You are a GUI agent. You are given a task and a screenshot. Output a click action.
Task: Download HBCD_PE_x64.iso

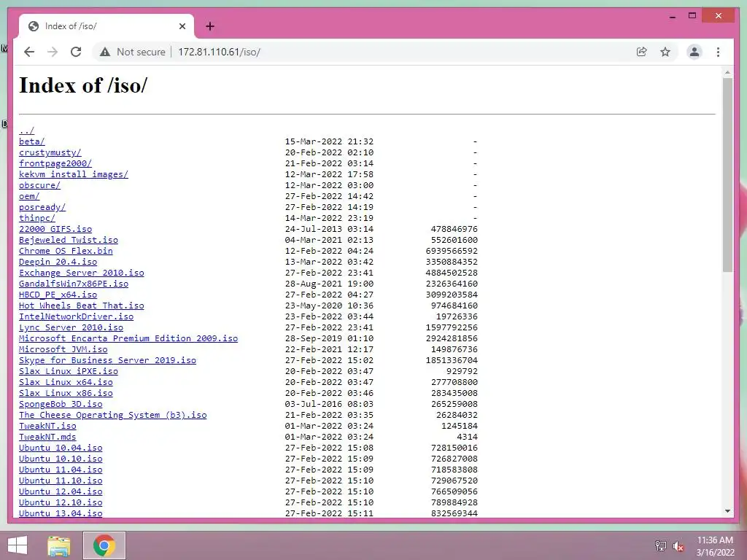(58, 295)
